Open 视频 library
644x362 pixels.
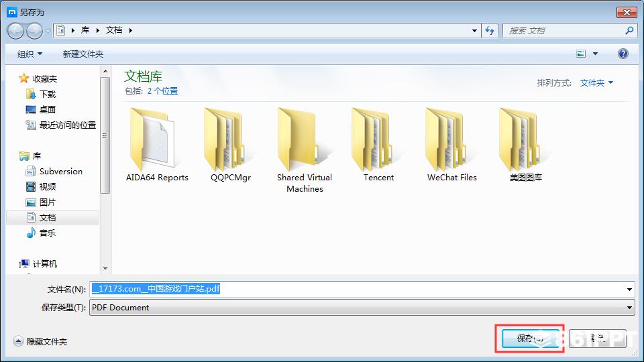41,187
